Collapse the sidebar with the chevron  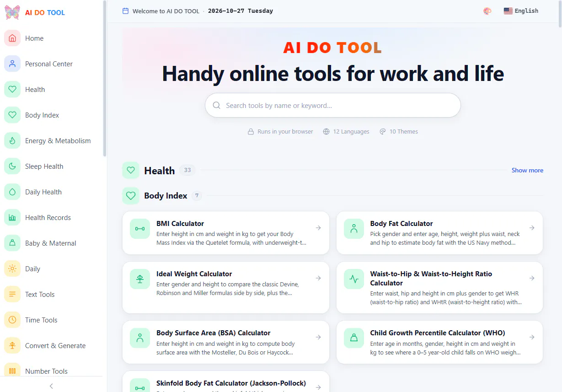pyautogui.click(x=51, y=386)
